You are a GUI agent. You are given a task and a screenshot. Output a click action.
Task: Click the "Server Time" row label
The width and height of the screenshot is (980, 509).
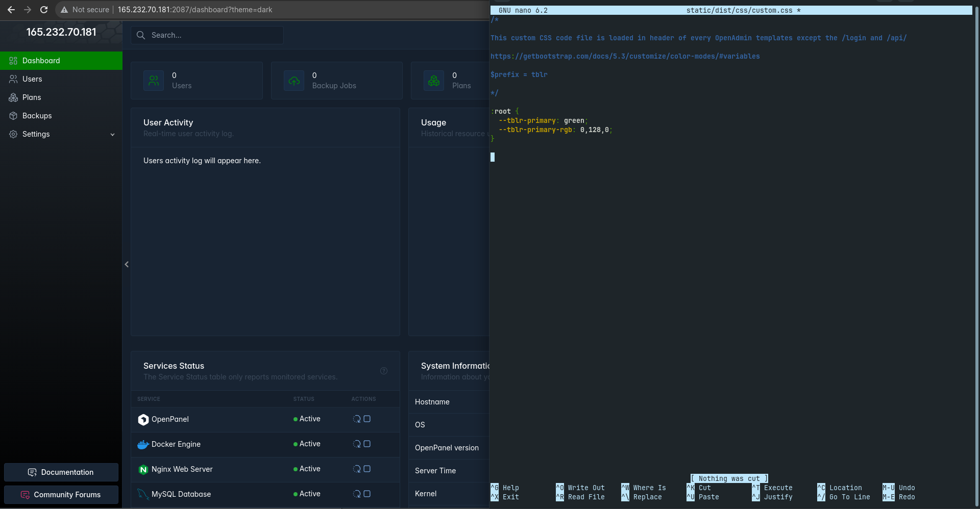(x=435, y=471)
